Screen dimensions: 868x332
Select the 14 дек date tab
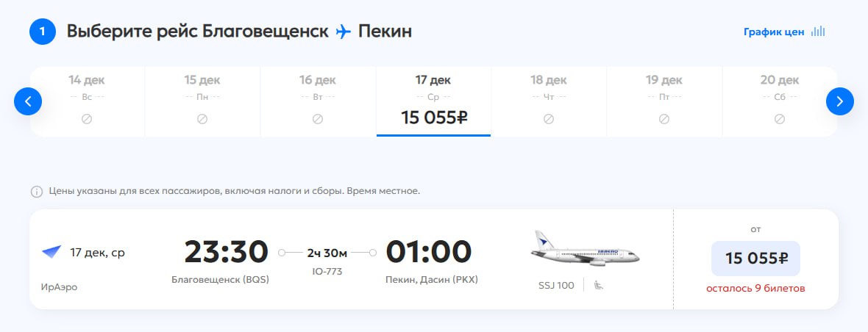87,101
